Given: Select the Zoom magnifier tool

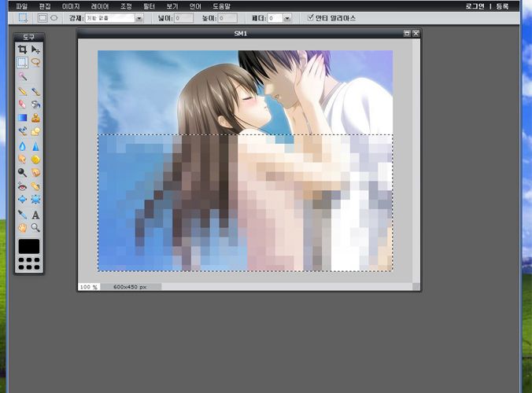Looking at the screenshot, I should tap(35, 228).
